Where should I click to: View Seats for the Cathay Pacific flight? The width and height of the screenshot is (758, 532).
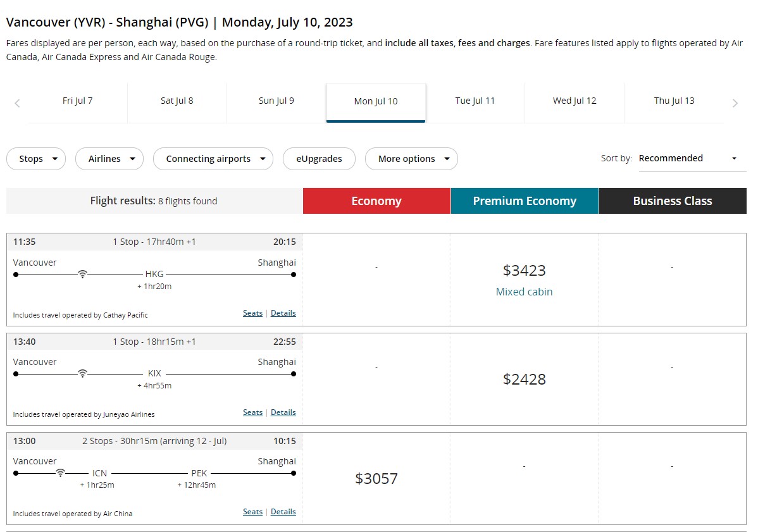pos(252,313)
